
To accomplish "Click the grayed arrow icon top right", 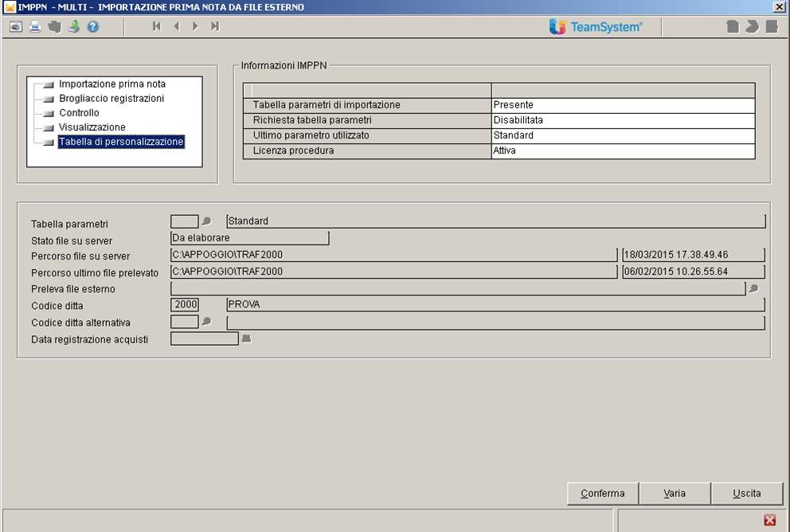I will click(753, 27).
